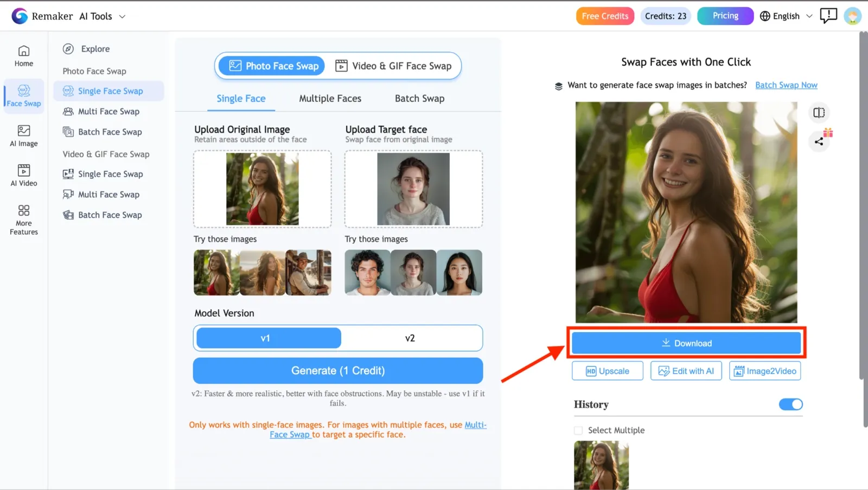Click the Explore label
This screenshot has width=868, height=490.
click(95, 49)
